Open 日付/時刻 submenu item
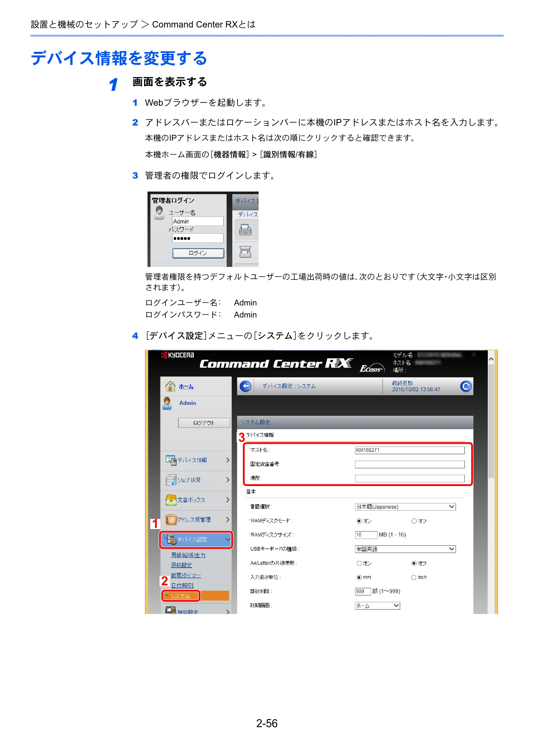The height and width of the screenshot is (756, 534). click(182, 585)
